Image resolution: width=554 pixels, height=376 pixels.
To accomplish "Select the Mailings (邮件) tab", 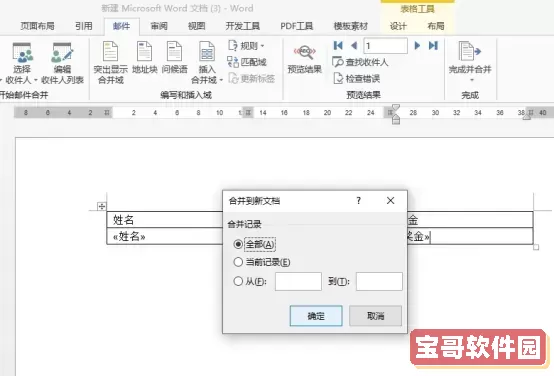I will [x=122, y=26].
